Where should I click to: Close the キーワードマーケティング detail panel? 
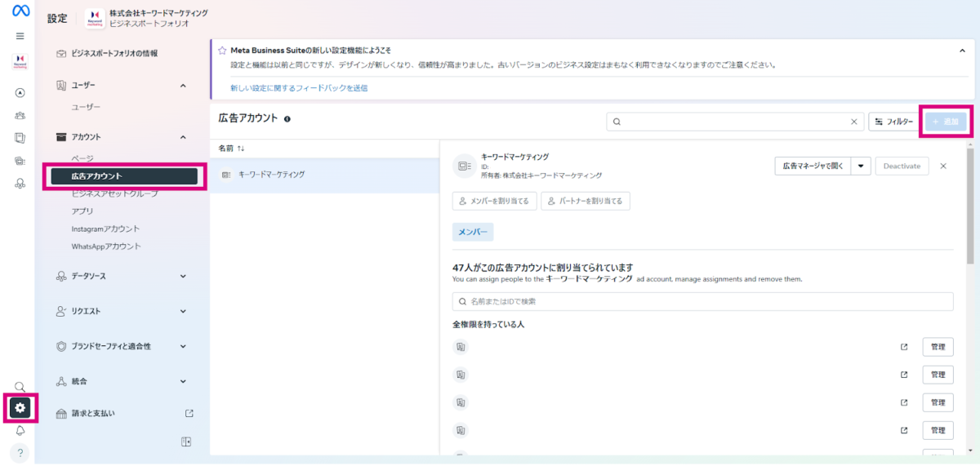943,166
